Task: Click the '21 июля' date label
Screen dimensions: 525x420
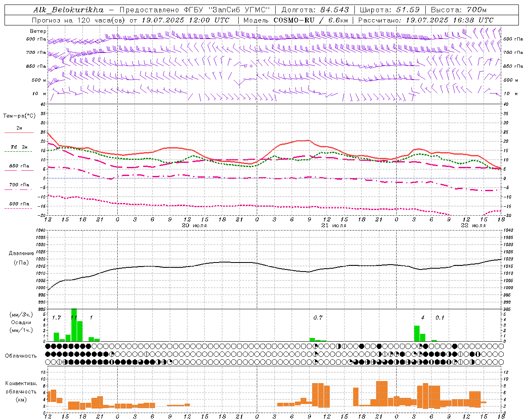Action: [x=334, y=226]
